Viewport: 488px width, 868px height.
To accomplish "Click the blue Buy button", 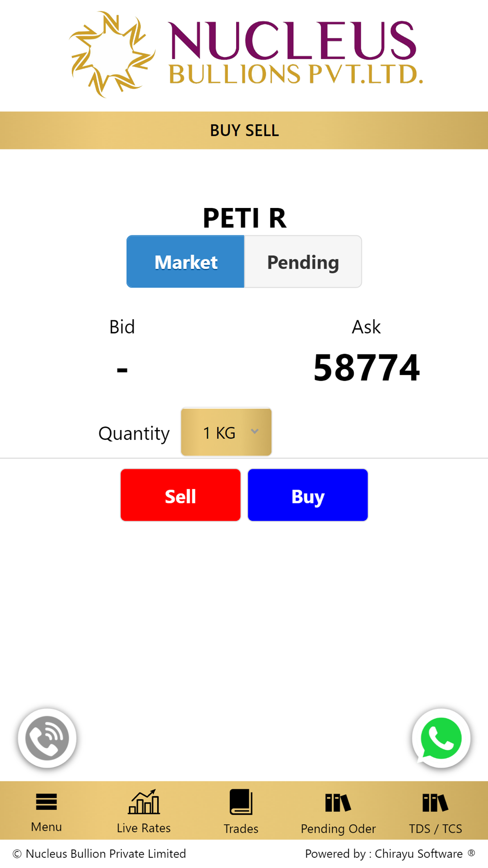I will (308, 495).
